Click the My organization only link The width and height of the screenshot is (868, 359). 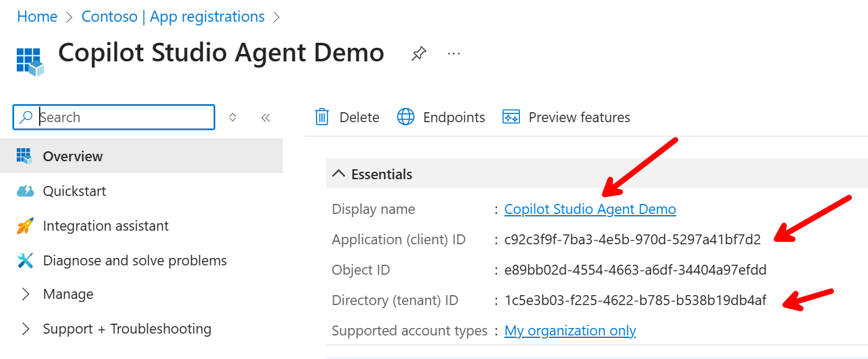pyautogui.click(x=570, y=331)
